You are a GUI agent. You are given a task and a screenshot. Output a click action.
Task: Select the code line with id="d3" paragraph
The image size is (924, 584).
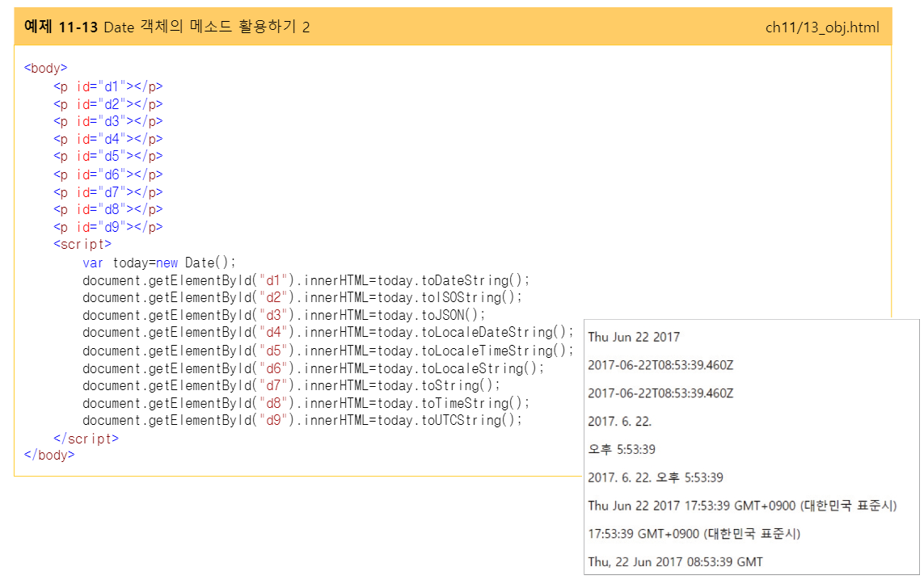108,121
